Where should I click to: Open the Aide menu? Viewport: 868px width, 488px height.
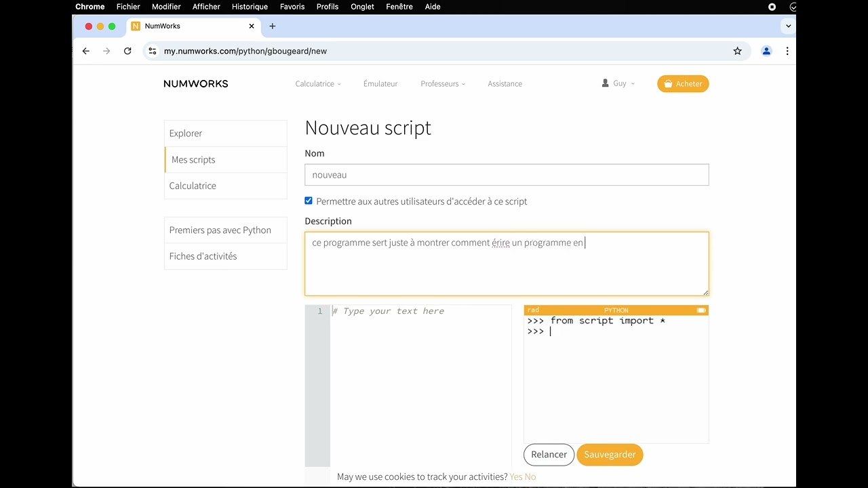[433, 7]
